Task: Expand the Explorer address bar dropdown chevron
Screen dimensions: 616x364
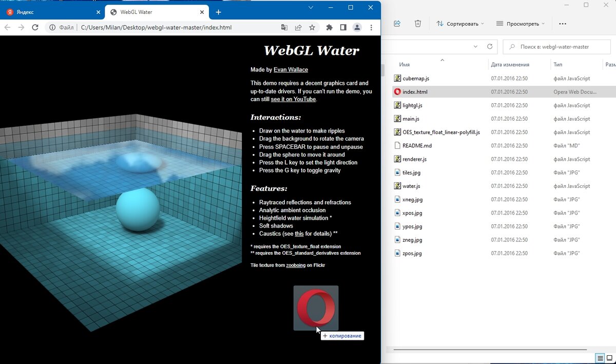Action: click(475, 46)
